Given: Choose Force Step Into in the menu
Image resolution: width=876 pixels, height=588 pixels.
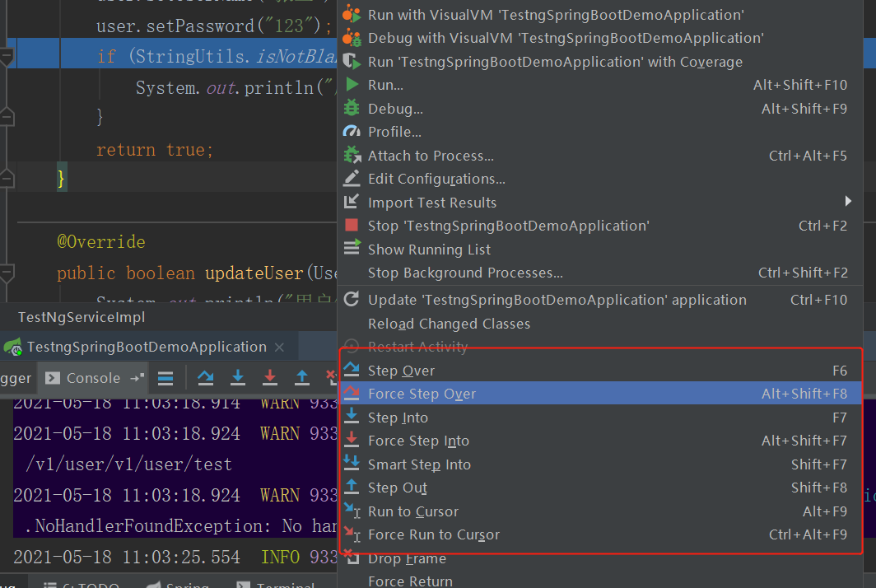Looking at the screenshot, I should [600, 441].
